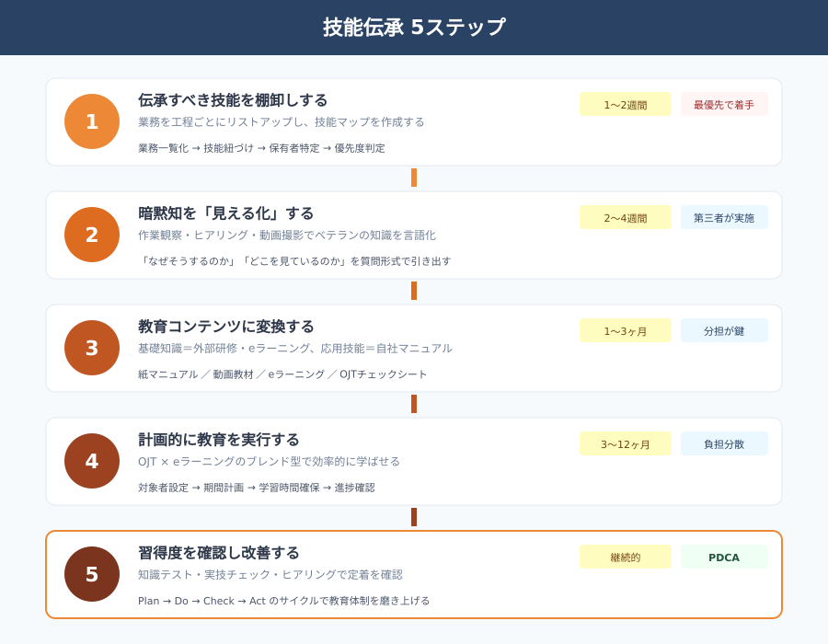This screenshot has height=644, width=828.
Task: Click the step 4 numbered circle
Action: coord(92,461)
